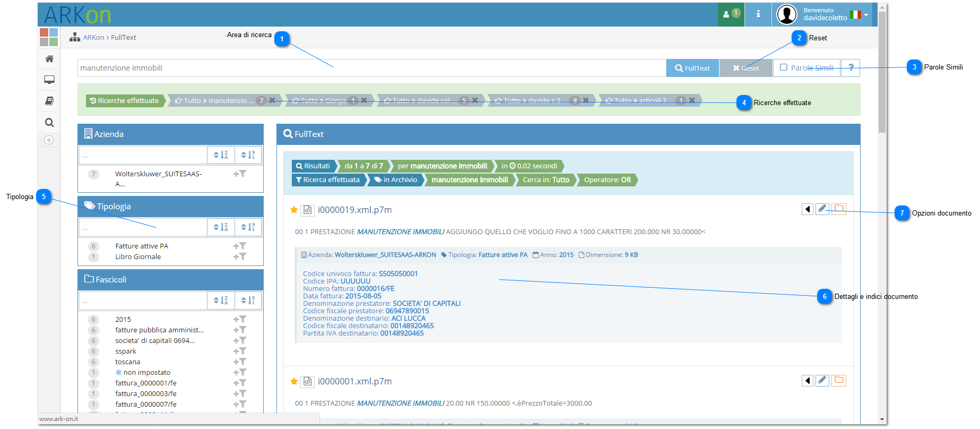Click the search field containing manutenzione immobili

[x=371, y=68]
